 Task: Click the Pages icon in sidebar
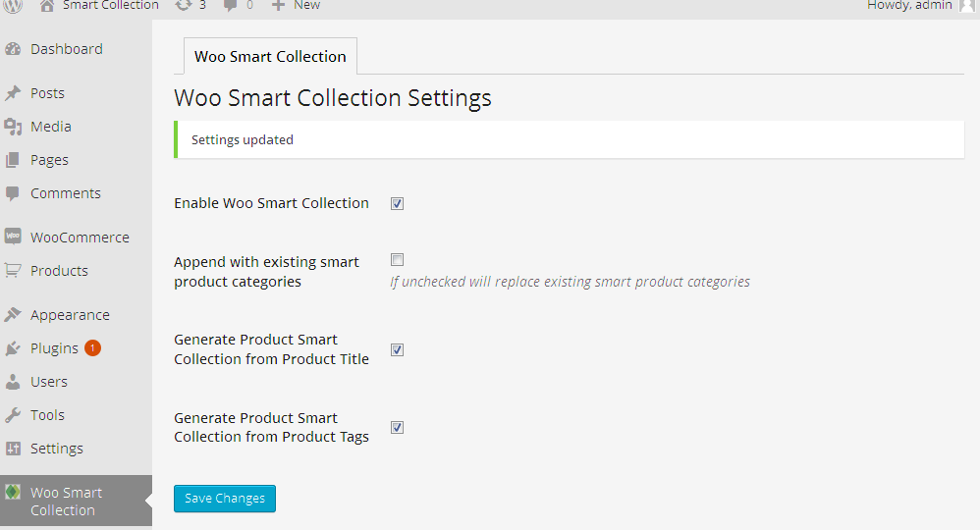tap(13, 160)
